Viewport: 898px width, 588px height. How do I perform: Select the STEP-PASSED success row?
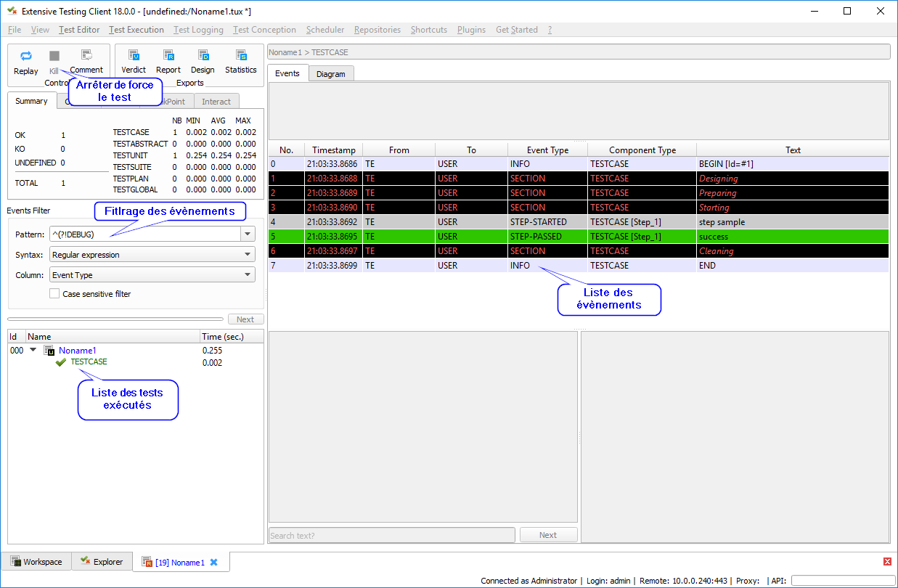(x=579, y=237)
